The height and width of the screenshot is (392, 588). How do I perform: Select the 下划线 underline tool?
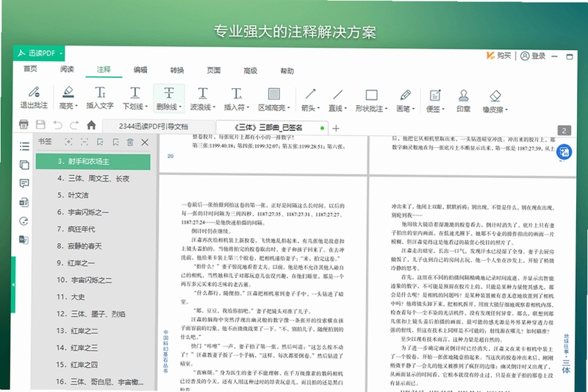tap(135, 99)
